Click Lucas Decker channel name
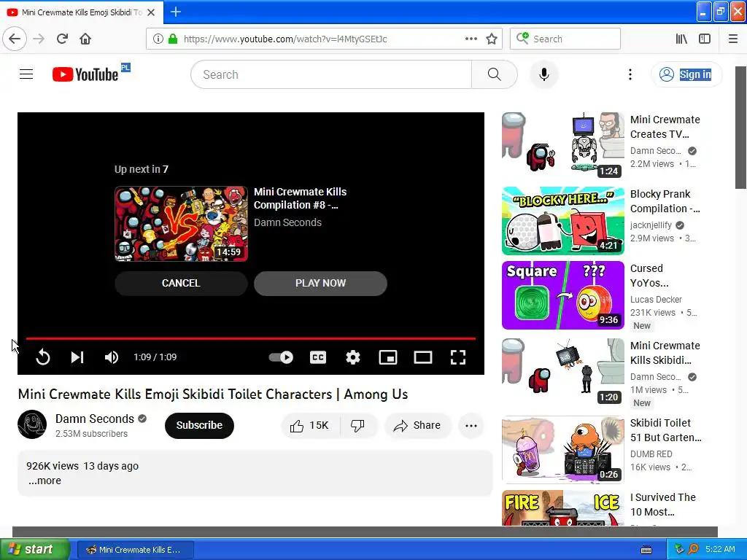 (x=656, y=299)
